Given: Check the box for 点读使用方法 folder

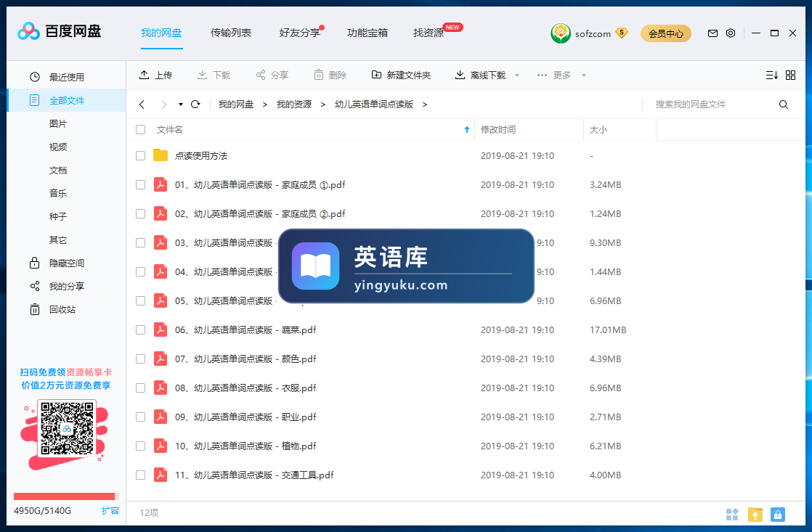Looking at the screenshot, I should coord(140,155).
